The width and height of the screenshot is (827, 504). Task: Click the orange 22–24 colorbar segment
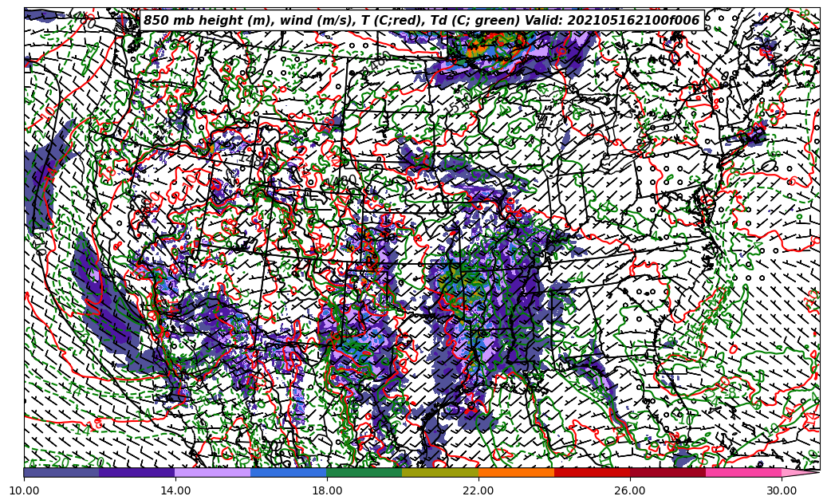pos(516,472)
